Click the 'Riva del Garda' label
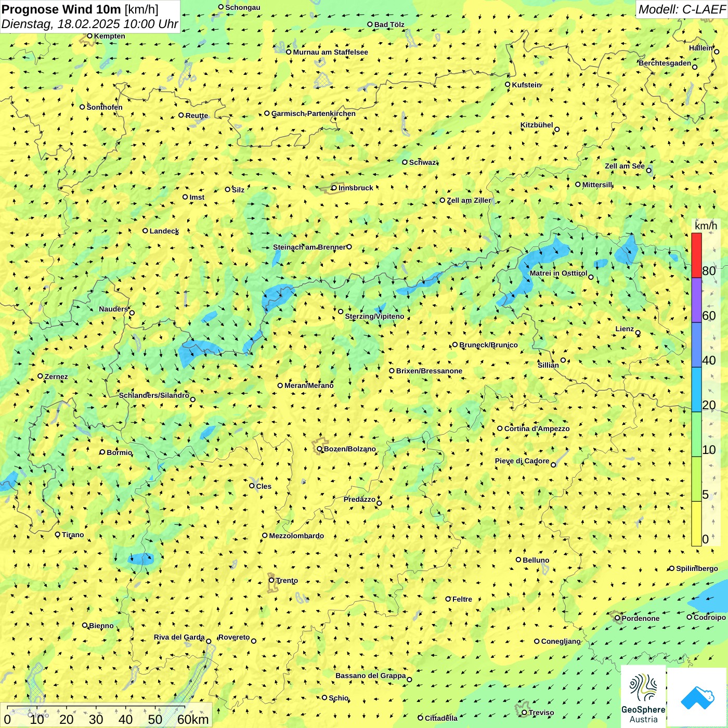This screenshot has height=728, width=728. click(179, 637)
